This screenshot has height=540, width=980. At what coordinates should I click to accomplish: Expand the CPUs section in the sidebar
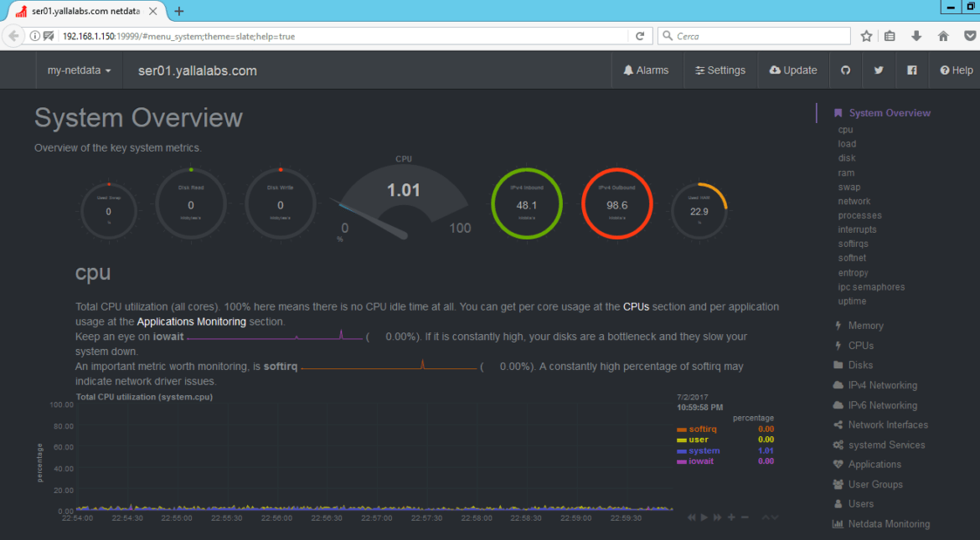pyautogui.click(x=861, y=345)
